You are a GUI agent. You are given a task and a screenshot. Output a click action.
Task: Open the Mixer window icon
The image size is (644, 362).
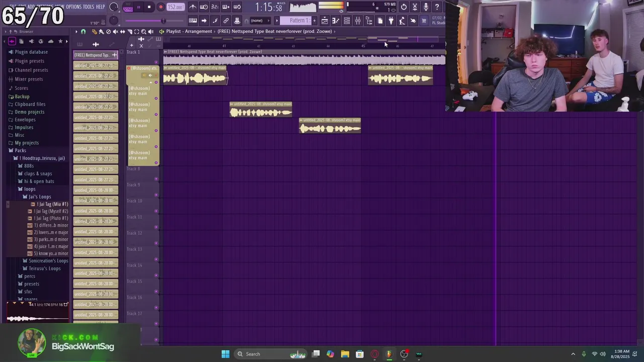click(x=358, y=21)
